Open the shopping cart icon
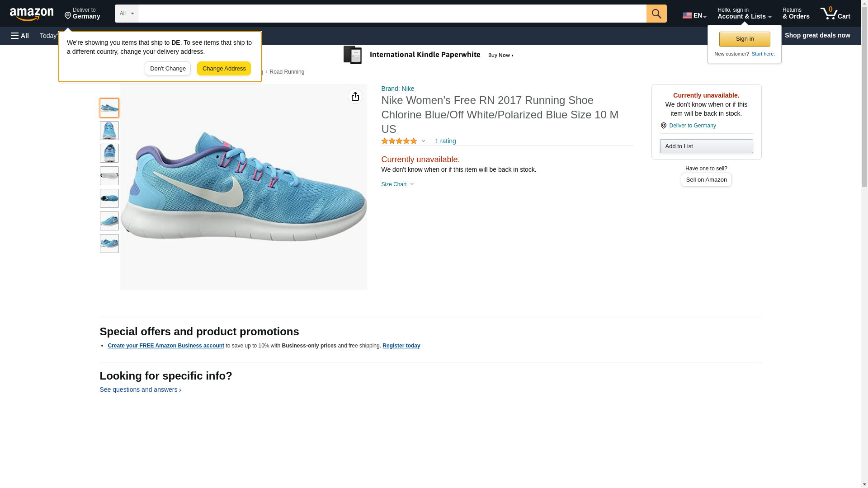 (835, 14)
